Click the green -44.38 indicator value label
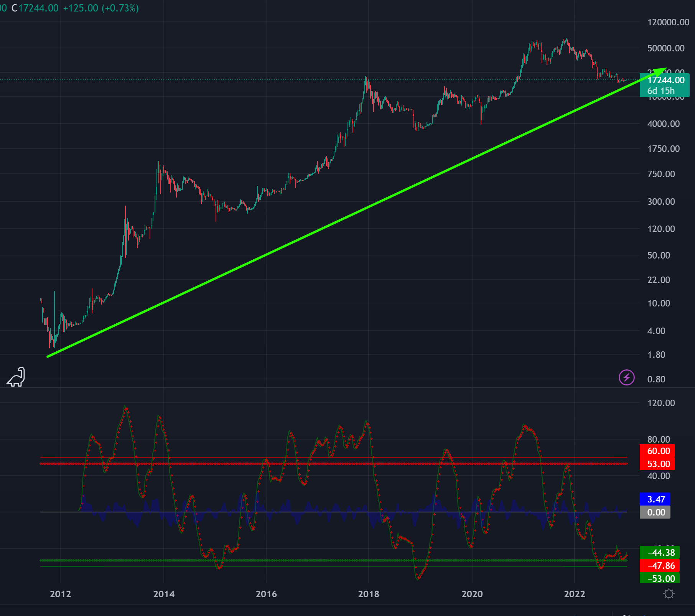This screenshot has width=695, height=616. click(660, 553)
